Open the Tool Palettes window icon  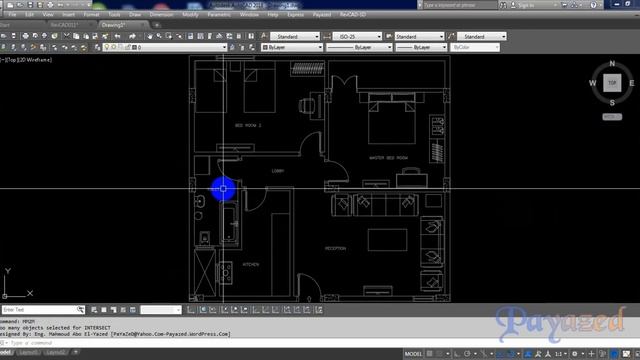click(210, 36)
